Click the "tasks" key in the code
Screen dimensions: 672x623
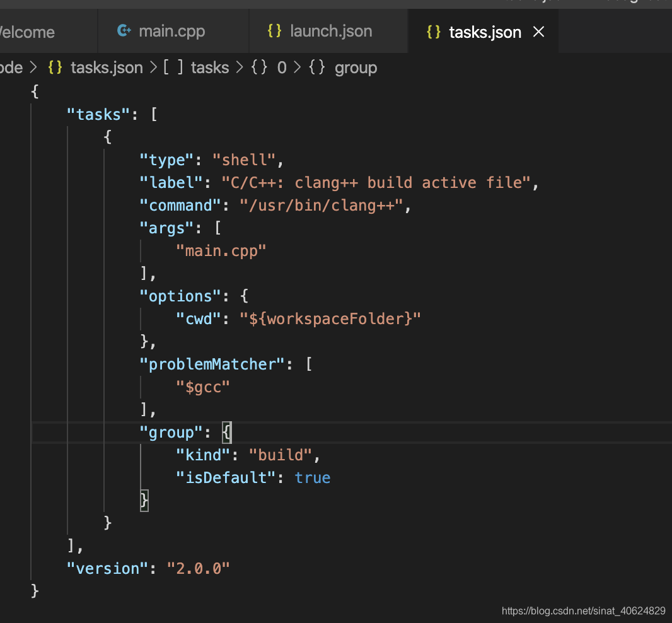coord(98,115)
